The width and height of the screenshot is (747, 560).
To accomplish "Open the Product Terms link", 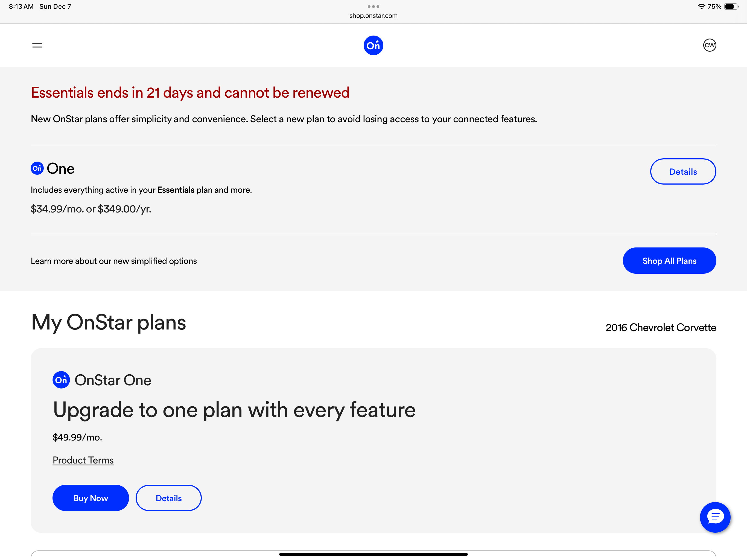I will [83, 460].
